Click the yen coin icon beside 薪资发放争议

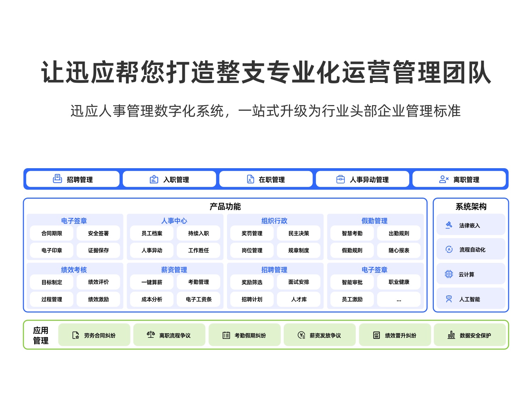(x=301, y=335)
